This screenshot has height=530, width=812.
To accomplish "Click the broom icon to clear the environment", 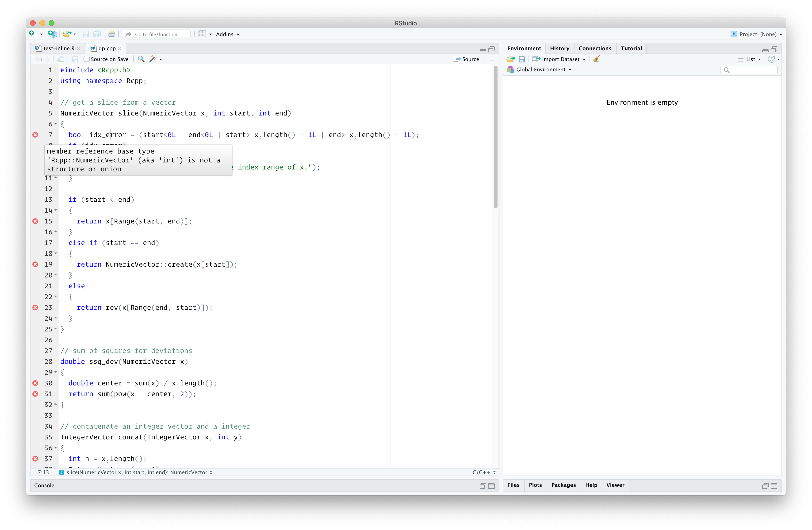I will tap(596, 59).
